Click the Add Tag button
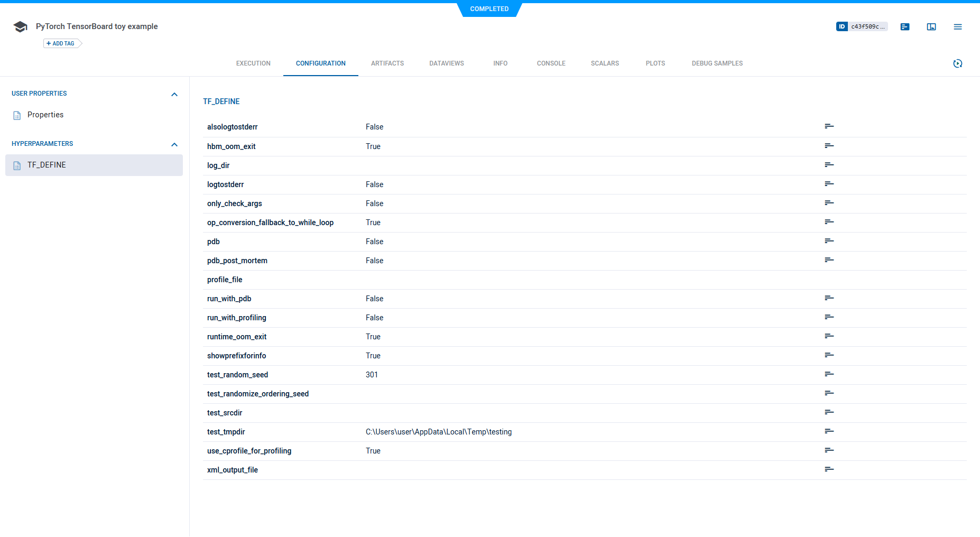Image resolution: width=980 pixels, height=537 pixels. 61,43
